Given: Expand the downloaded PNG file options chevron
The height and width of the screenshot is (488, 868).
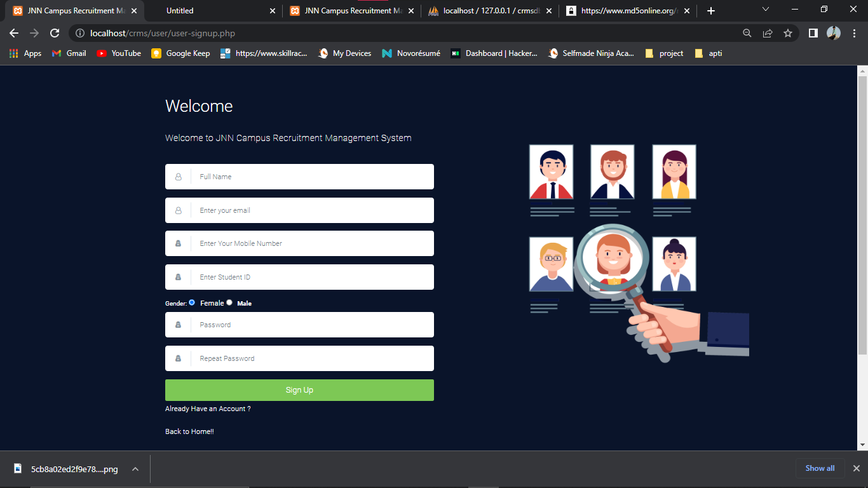Looking at the screenshot, I should coord(134,468).
